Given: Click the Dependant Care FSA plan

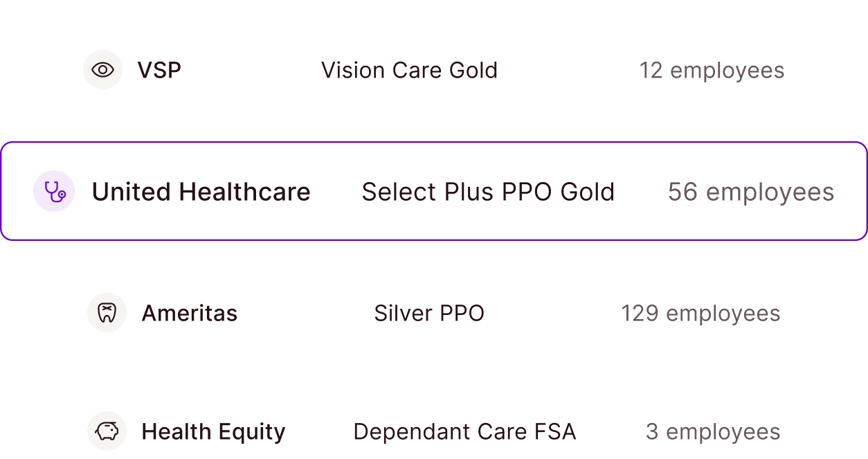Looking at the screenshot, I should point(464,432).
